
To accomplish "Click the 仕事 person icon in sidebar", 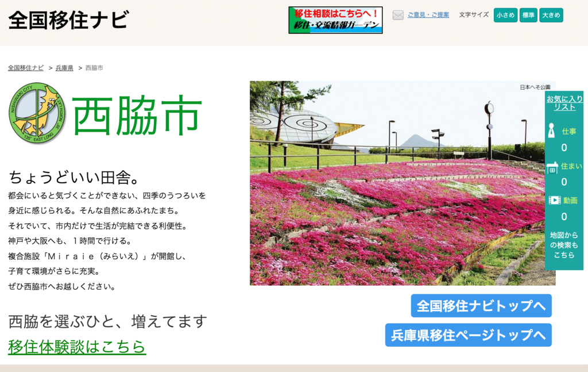I will [x=551, y=131].
